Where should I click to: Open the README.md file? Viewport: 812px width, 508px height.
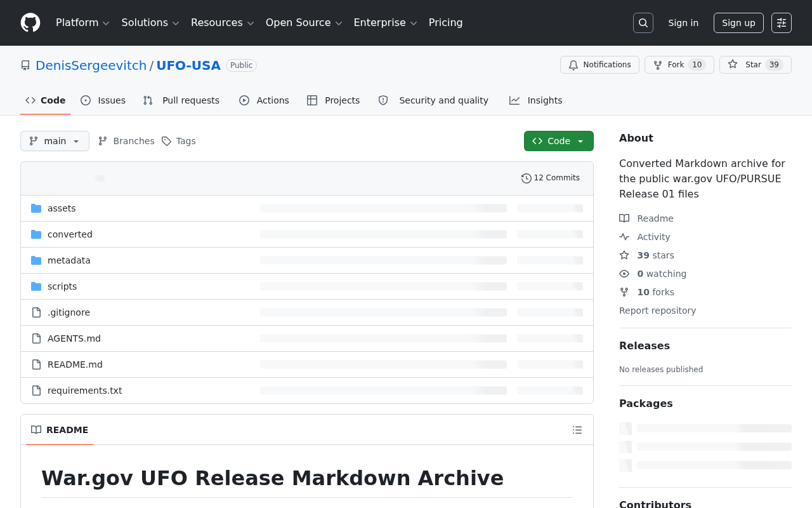click(x=75, y=364)
